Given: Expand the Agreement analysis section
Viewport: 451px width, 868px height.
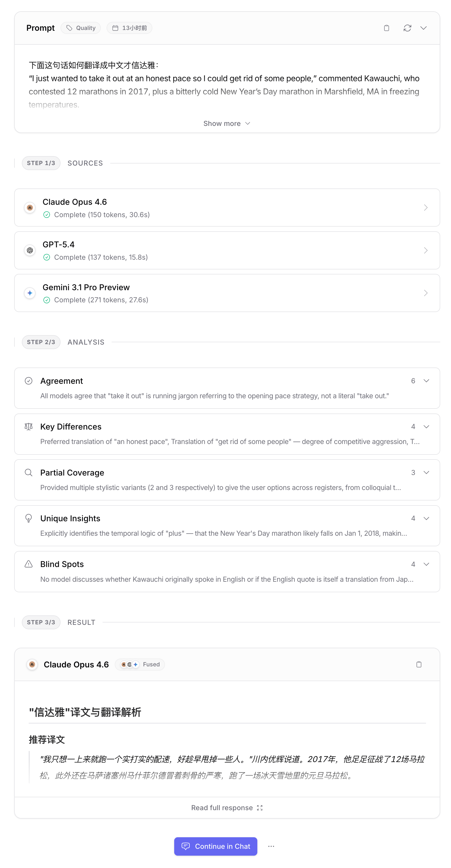Looking at the screenshot, I should point(426,381).
